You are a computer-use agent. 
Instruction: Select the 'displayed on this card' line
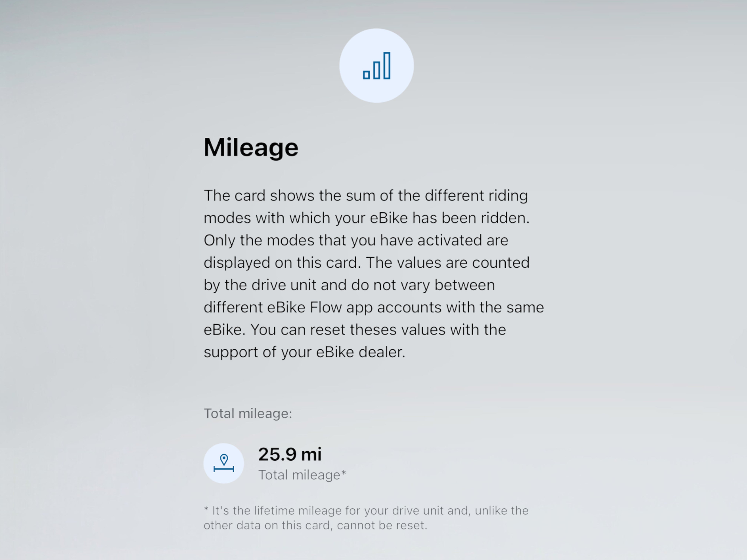(x=367, y=263)
